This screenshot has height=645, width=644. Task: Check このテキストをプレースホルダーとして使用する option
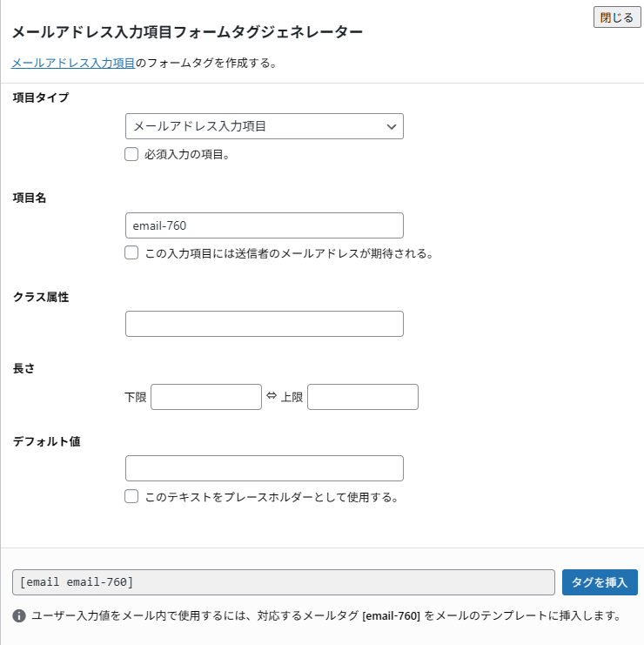(131, 497)
